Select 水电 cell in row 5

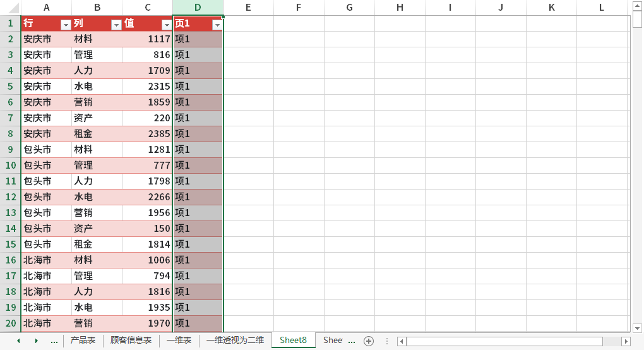[x=97, y=87]
